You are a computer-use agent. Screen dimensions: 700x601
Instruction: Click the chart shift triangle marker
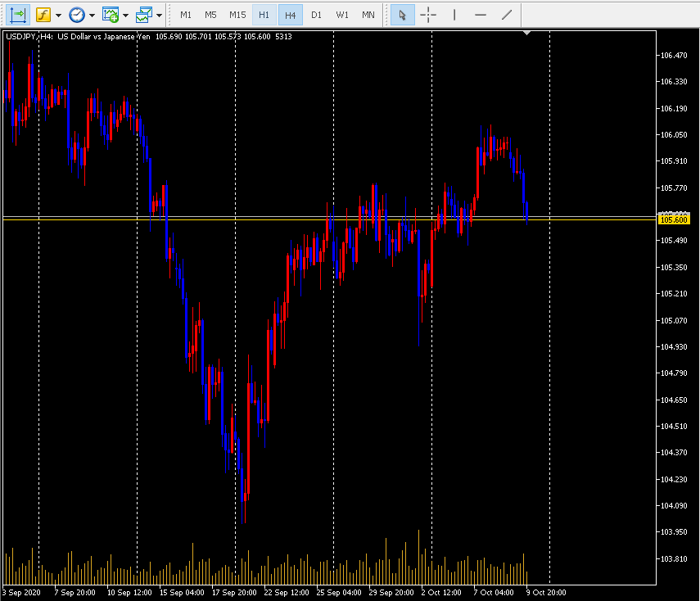528,33
